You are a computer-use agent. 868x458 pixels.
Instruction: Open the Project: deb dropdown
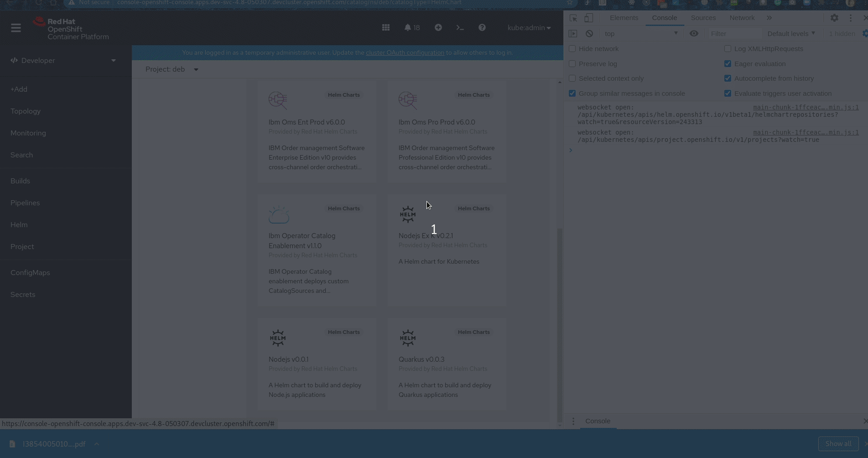[172, 69]
